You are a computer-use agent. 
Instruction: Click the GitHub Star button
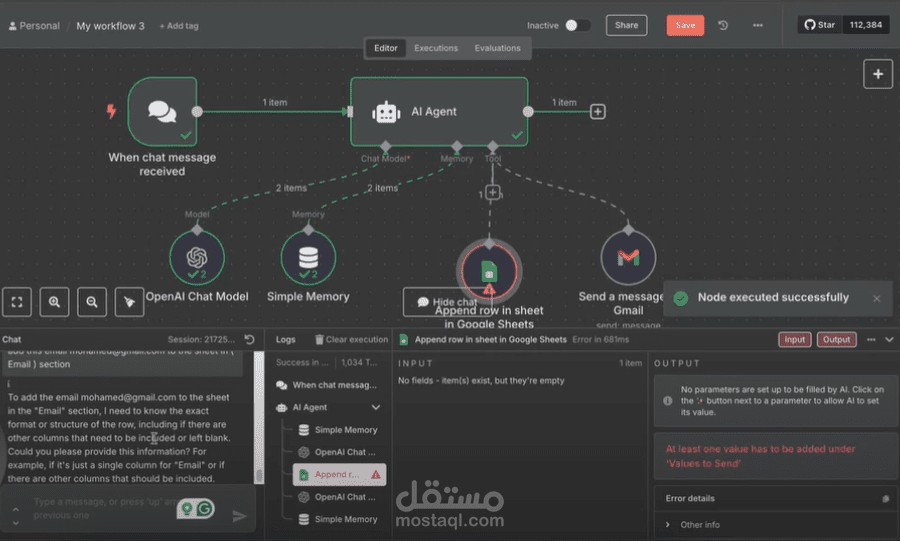click(820, 25)
